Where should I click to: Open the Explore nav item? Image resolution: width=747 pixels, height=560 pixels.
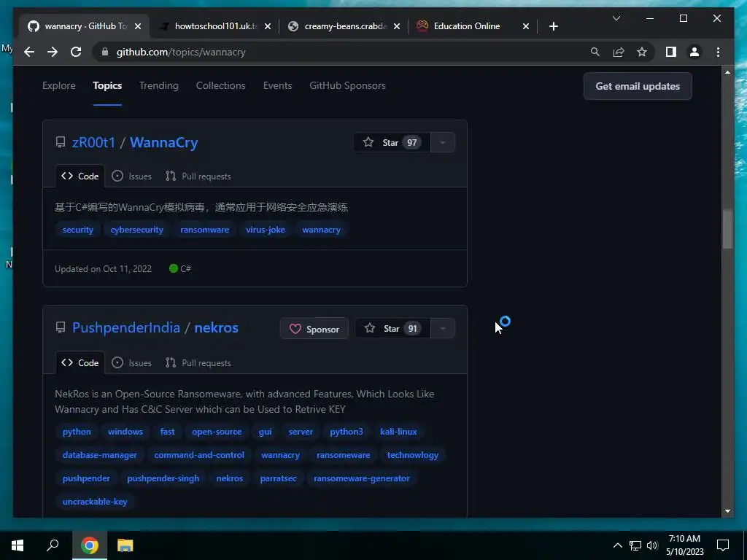coord(58,86)
